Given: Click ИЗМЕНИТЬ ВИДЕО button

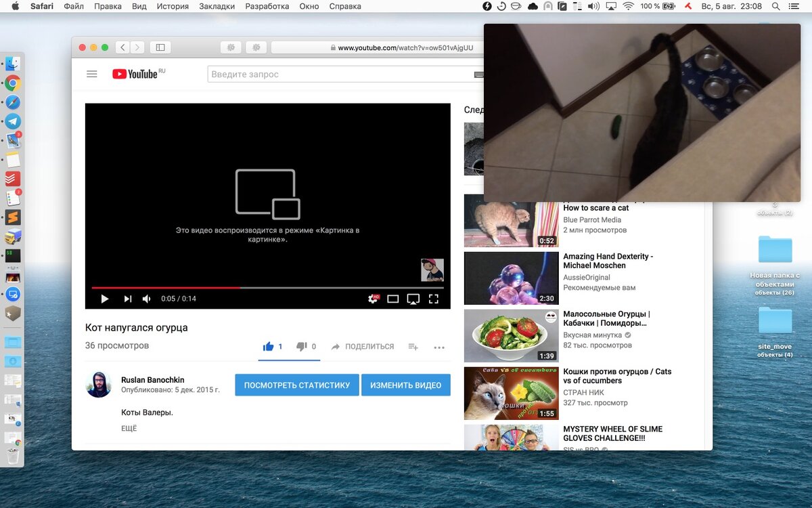Looking at the screenshot, I should pyautogui.click(x=406, y=385).
